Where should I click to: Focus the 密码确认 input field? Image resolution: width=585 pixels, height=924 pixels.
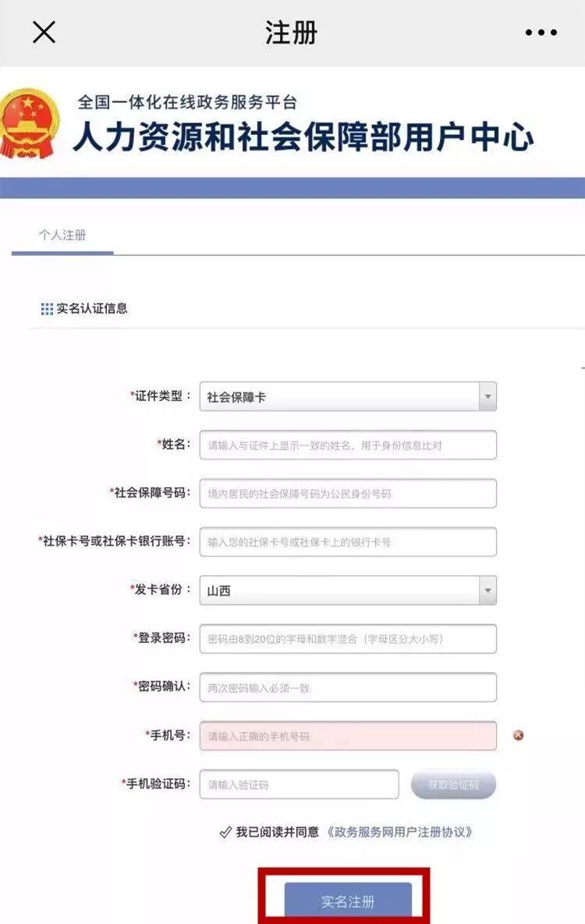(348, 687)
